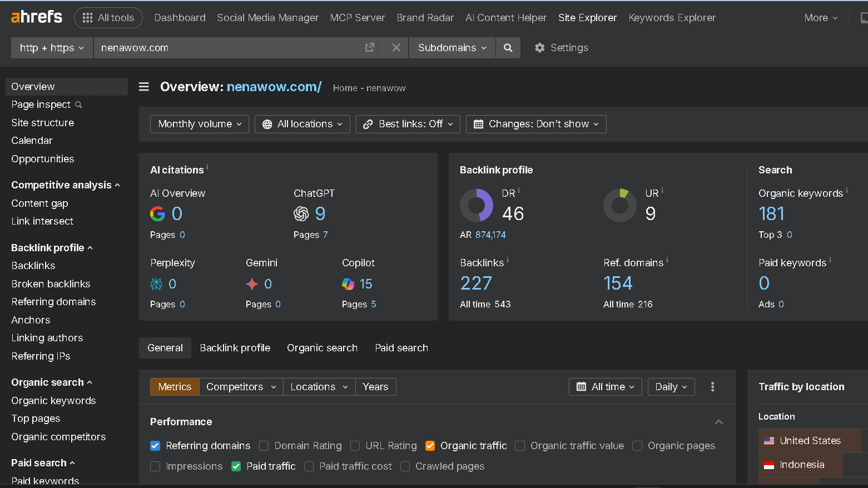The image size is (868, 488).
Task: Click the search magnifier to run domain search
Action: click(507, 48)
